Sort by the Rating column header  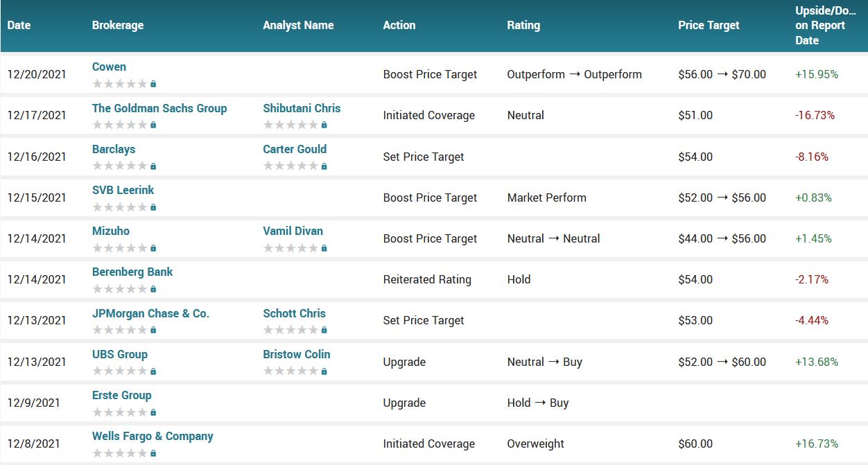pos(523,25)
